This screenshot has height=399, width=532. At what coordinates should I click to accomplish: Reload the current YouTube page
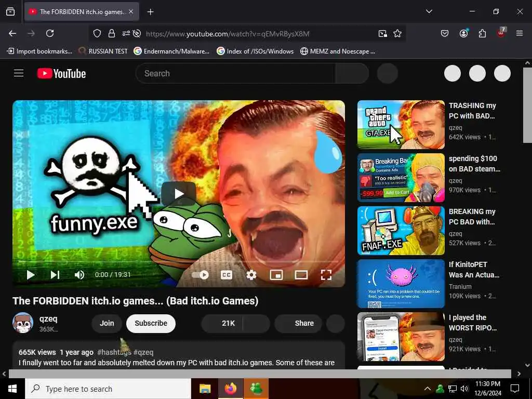tap(50, 33)
